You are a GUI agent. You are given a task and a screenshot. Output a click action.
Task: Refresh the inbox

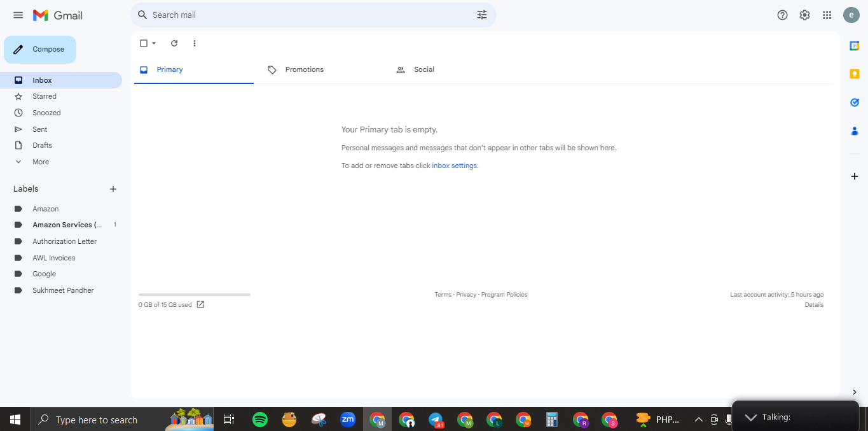pyautogui.click(x=174, y=43)
